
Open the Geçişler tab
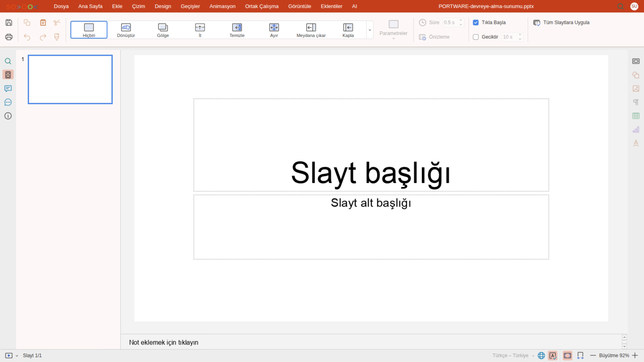[x=190, y=6]
